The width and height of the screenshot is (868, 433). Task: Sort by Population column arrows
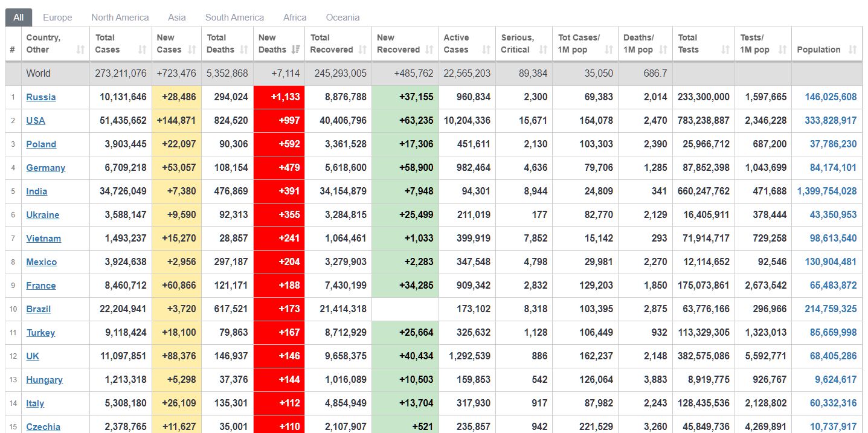tap(853, 50)
